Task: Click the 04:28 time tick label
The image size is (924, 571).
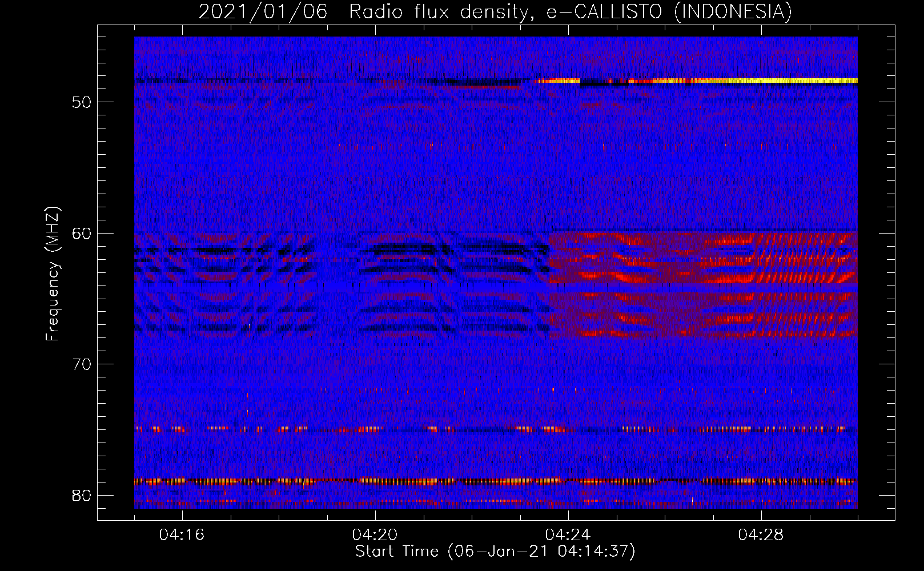Action: coord(761,535)
